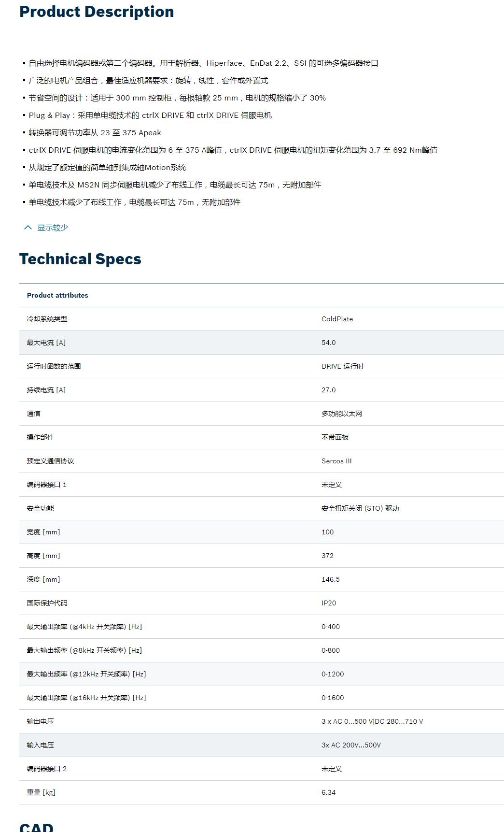
Task: Click the width value 100
Action: click(327, 532)
